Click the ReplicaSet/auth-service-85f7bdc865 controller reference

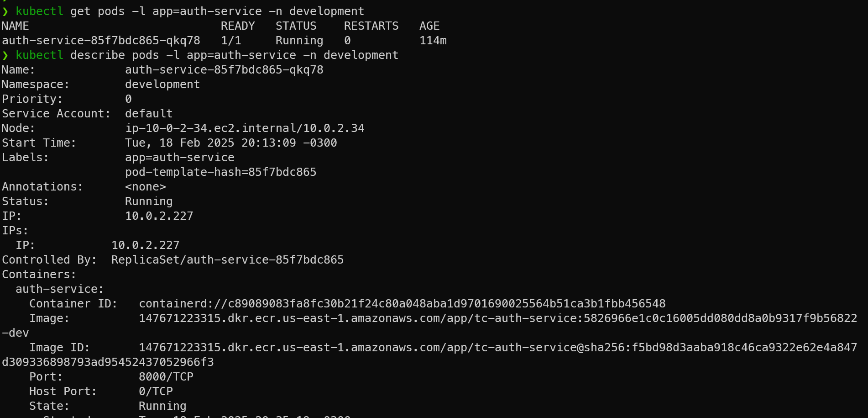pyautogui.click(x=228, y=260)
